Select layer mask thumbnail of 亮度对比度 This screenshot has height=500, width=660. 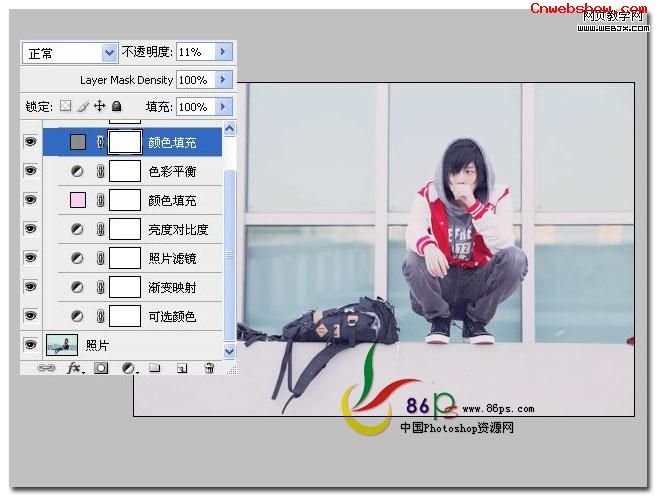(125, 229)
